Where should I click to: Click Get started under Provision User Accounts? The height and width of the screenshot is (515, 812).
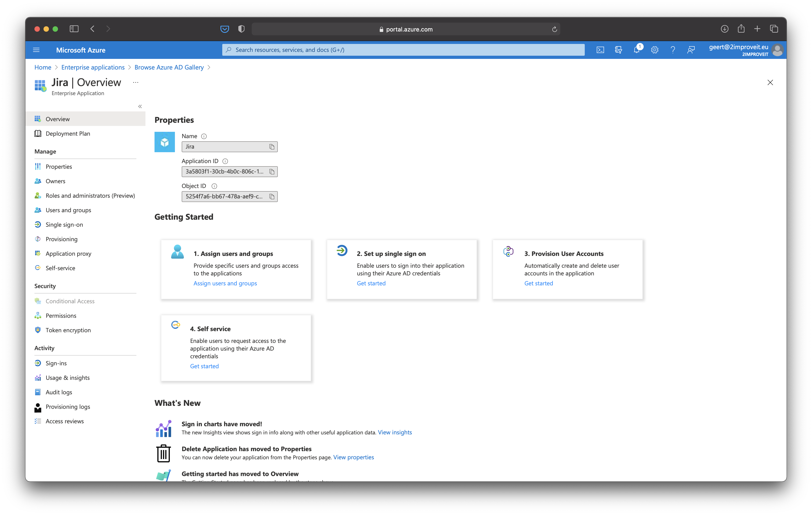coord(539,284)
